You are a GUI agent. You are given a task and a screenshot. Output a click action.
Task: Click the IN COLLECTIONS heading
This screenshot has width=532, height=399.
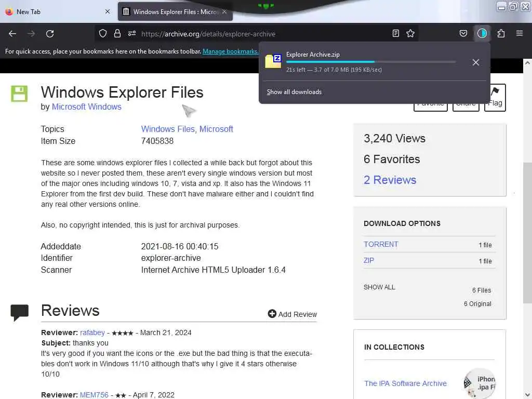(x=394, y=347)
